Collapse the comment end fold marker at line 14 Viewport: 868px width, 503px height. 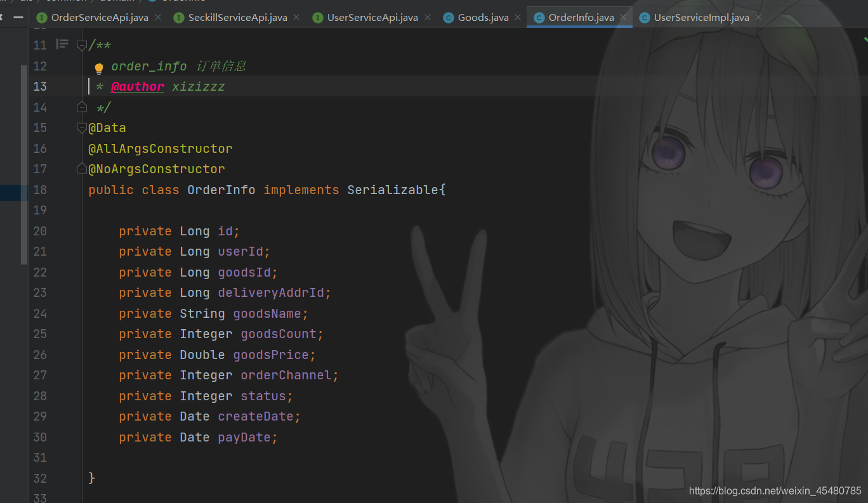(82, 107)
